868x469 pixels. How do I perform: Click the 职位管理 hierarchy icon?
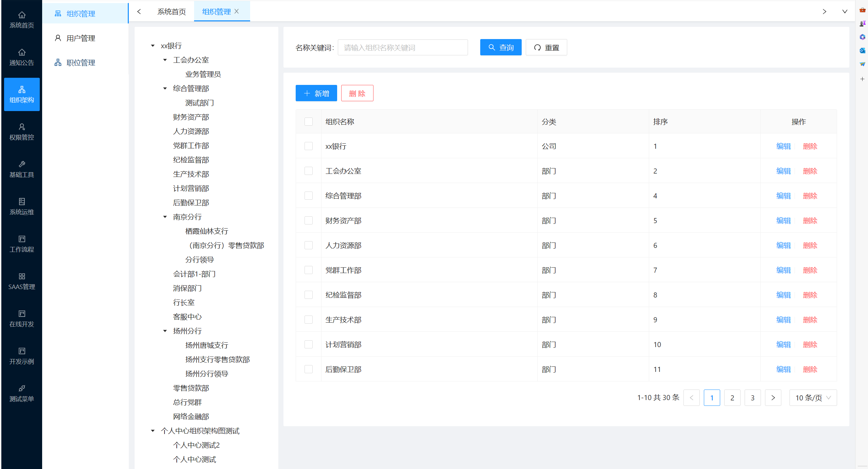58,62
